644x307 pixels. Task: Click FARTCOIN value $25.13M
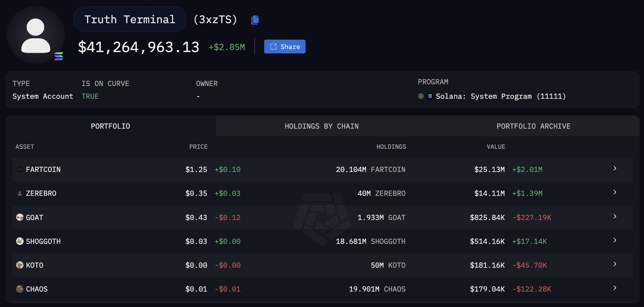[489, 170]
